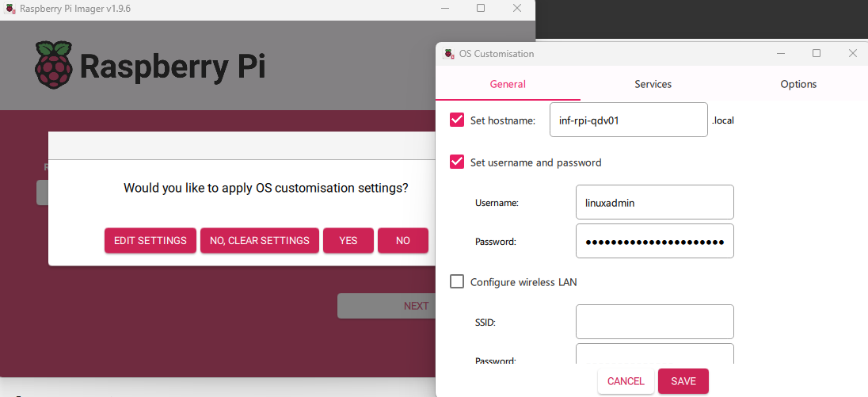Click the Raspberry Pi logo in header
Viewport: 868px width, 397px height.
coord(54,65)
